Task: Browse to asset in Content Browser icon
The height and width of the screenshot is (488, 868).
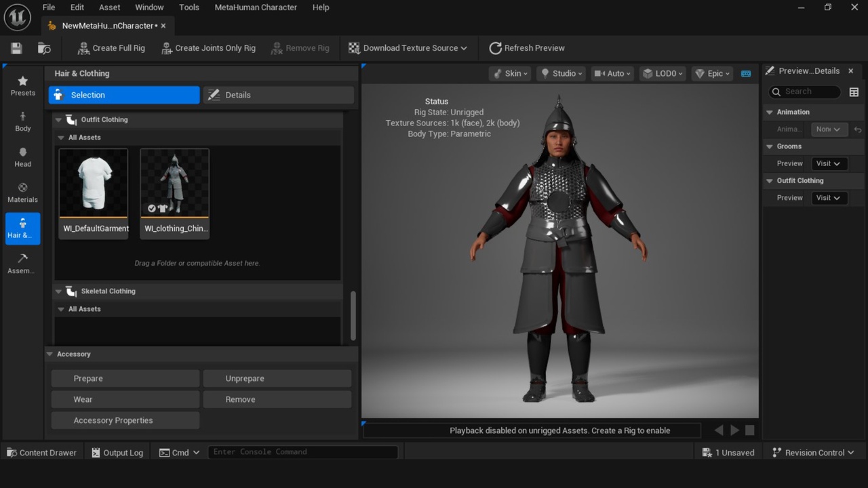Action: point(44,48)
